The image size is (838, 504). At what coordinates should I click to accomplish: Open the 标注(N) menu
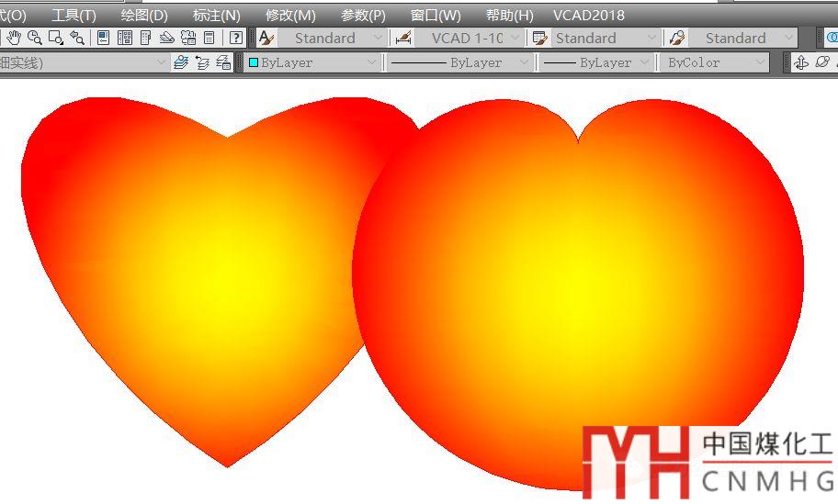pos(217,15)
